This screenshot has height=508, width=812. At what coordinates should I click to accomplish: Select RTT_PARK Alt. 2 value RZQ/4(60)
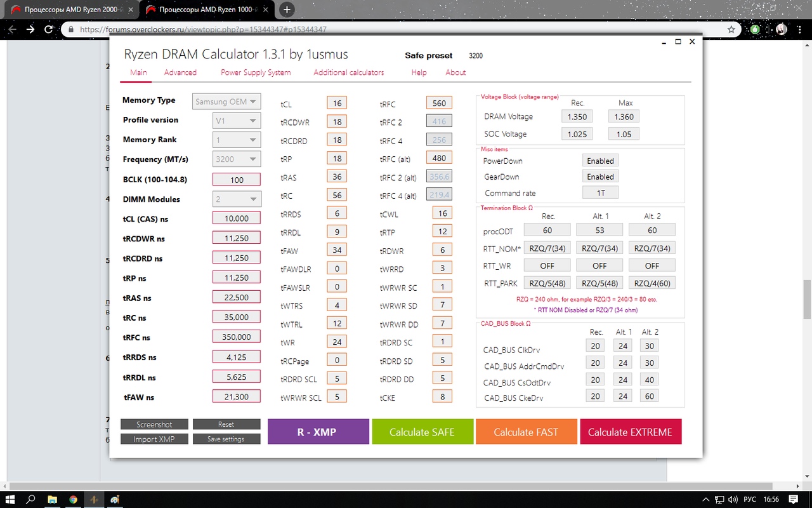pos(652,283)
